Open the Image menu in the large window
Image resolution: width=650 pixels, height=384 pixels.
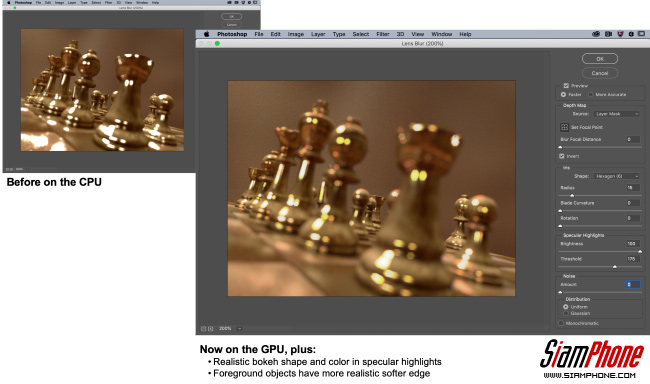click(x=296, y=34)
